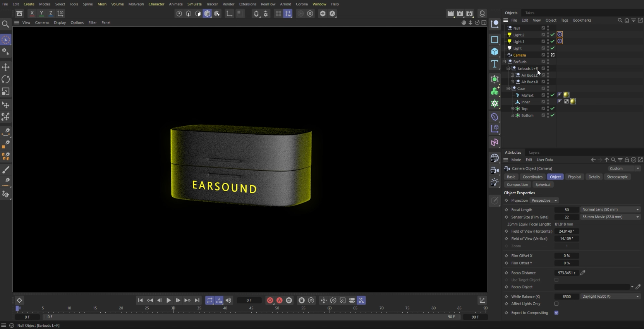Screen dimensions: 644x329
Task: Open the camera object palette icon
Action: (495, 170)
